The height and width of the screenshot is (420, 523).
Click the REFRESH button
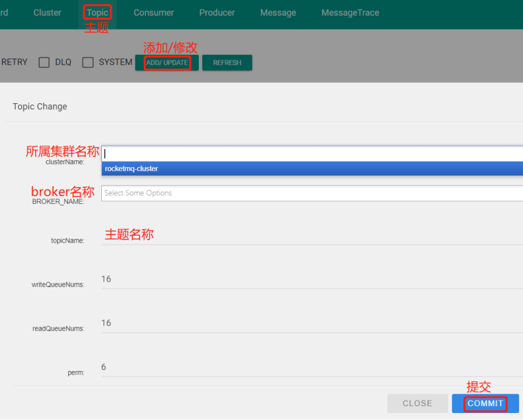227,63
